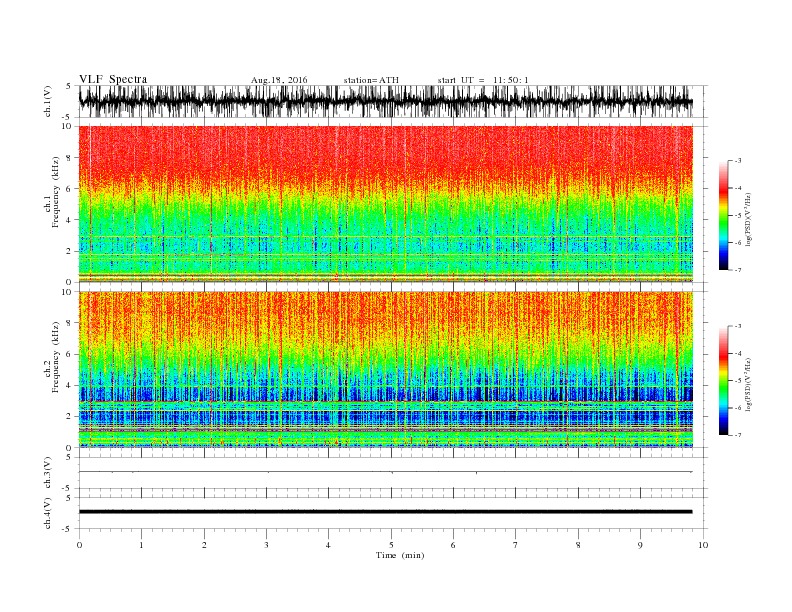792x612 pixels.
Task: Click the "-7" label on ch.2 color bar
Action: (x=737, y=435)
